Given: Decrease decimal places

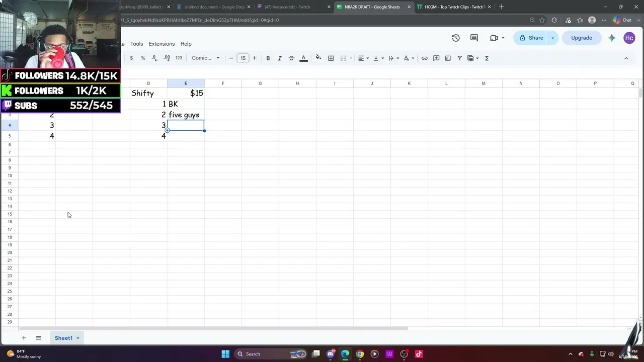Looking at the screenshot, I should pyautogui.click(x=155, y=58).
